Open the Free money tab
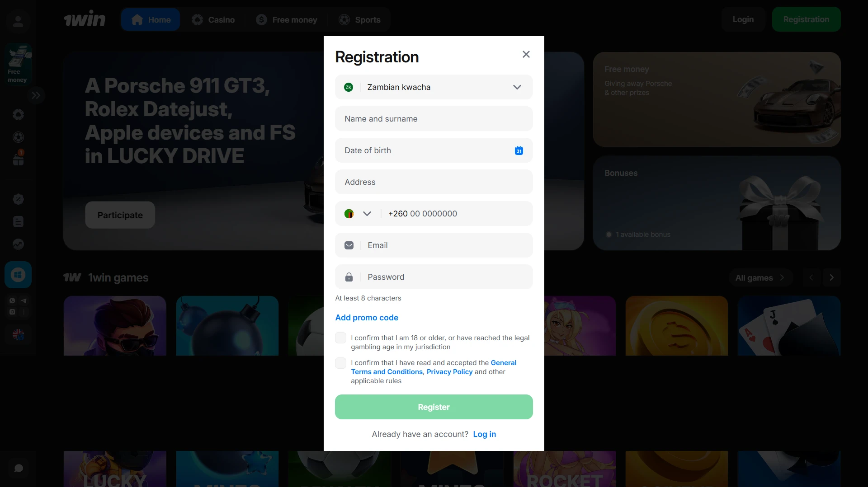 point(287,20)
